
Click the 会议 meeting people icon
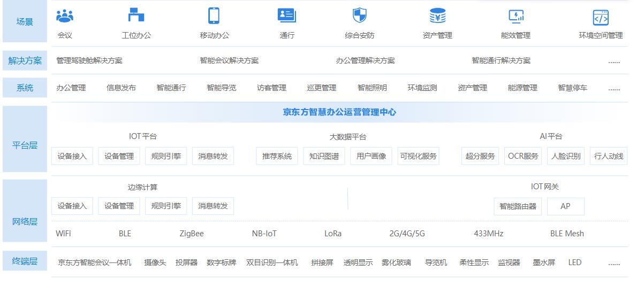[65, 16]
